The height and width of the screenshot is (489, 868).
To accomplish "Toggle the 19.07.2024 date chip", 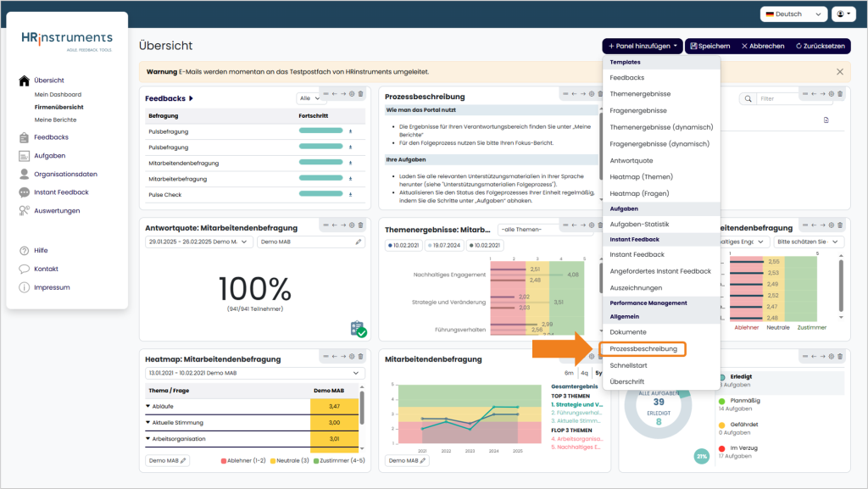I will pyautogui.click(x=444, y=246).
